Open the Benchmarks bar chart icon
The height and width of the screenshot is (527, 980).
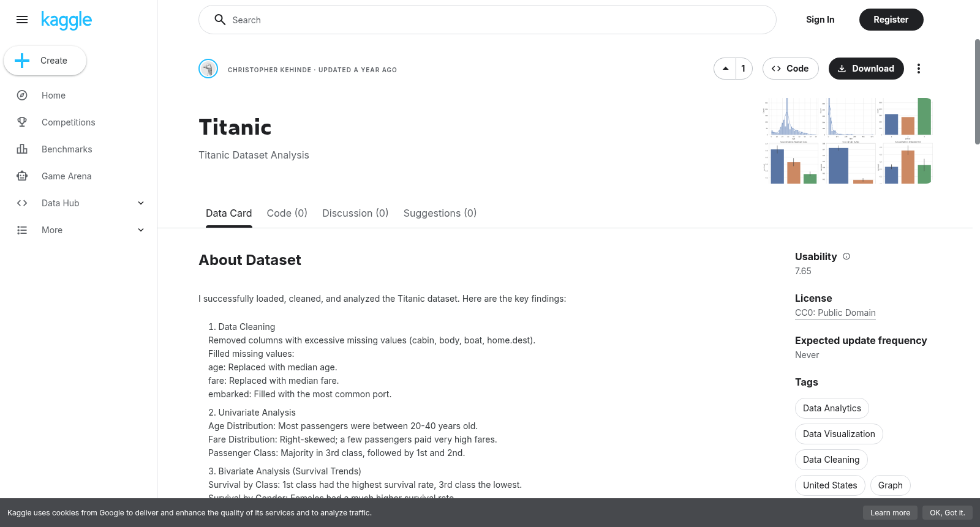[22, 149]
